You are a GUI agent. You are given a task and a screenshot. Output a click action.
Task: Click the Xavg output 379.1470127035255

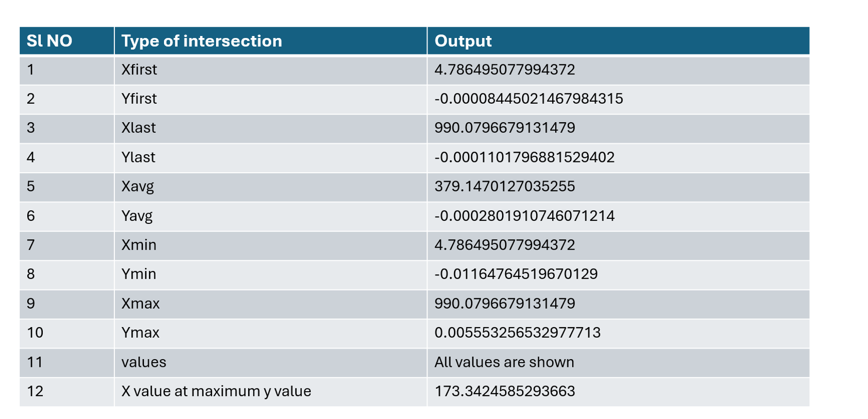click(505, 186)
